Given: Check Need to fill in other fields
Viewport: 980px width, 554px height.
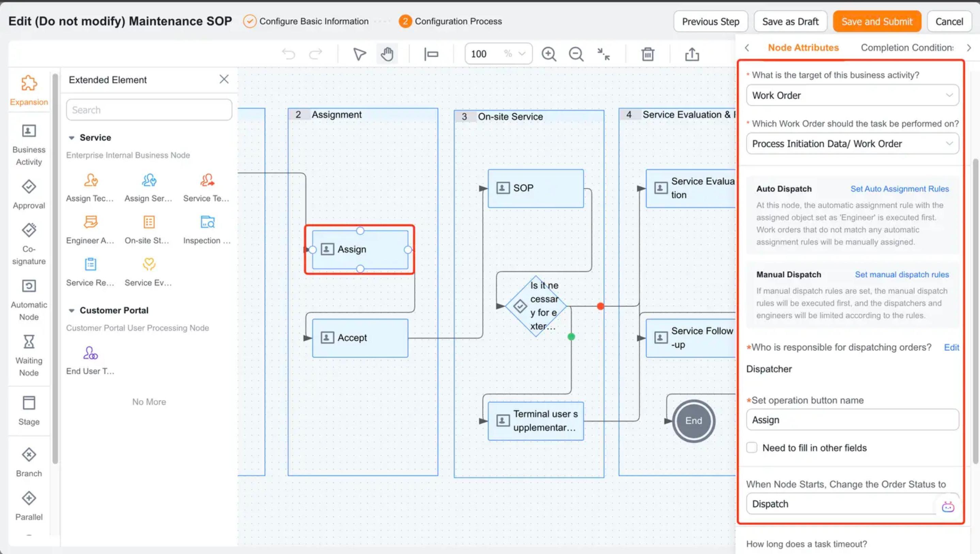Looking at the screenshot, I should pyautogui.click(x=752, y=447).
